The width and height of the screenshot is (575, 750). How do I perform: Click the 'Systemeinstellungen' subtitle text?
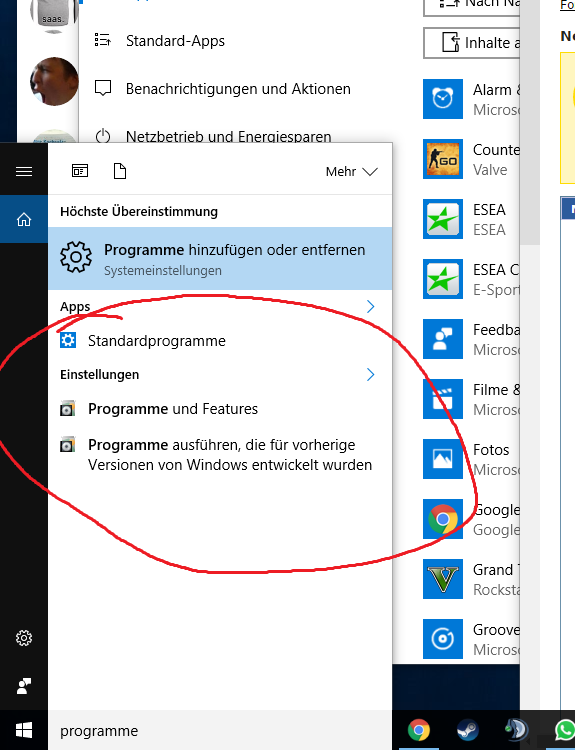coord(163,270)
